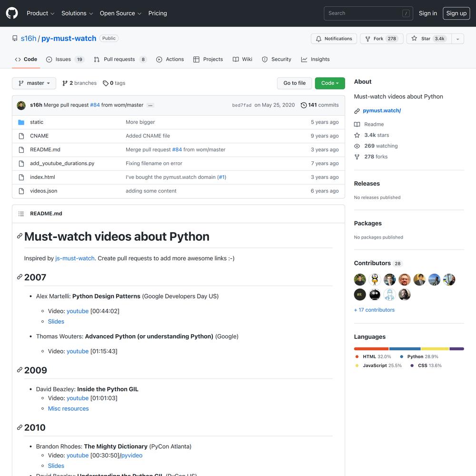This screenshot has height=476, width=476.
Task: View the 2 branches link
Action: (79, 83)
